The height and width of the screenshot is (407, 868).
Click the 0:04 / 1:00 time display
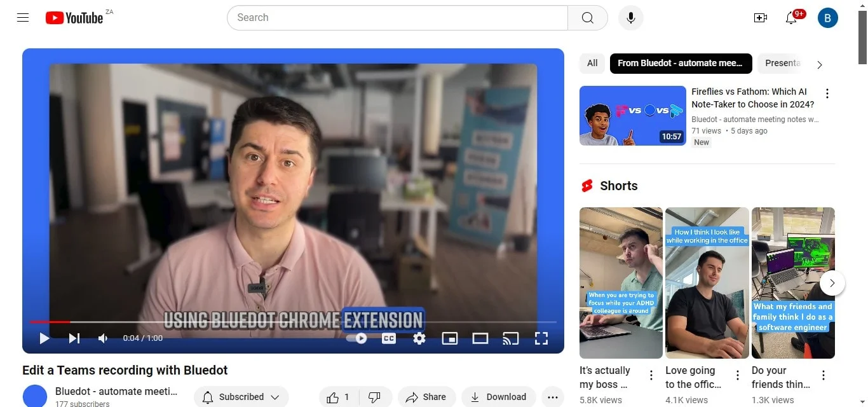point(143,338)
